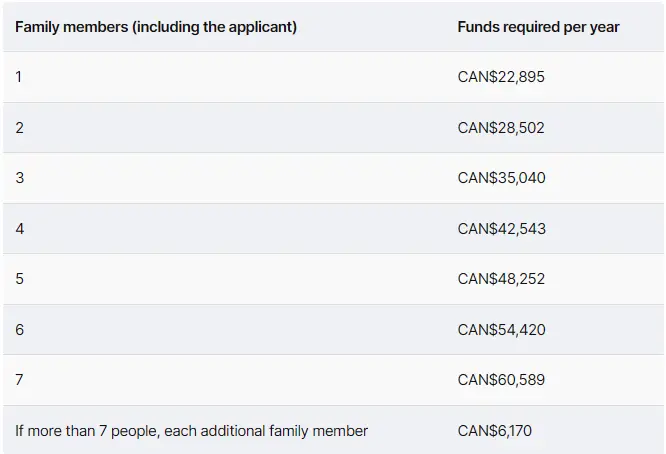Image resolution: width=666 pixels, height=454 pixels.
Task: Click family members number 6
Action: click(20, 330)
